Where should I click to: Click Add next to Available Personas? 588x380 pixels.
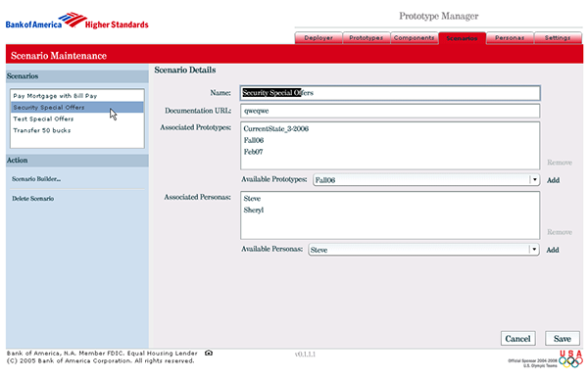click(553, 250)
